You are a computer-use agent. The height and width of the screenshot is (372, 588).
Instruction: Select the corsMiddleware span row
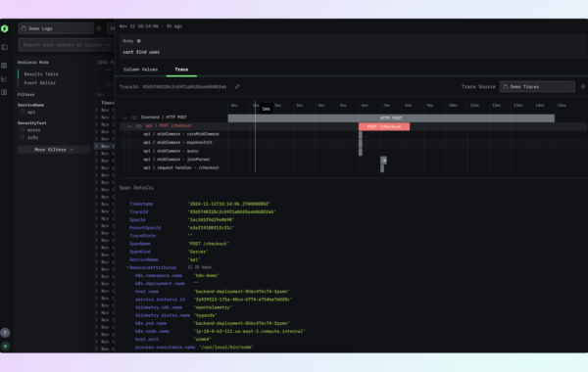click(x=181, y=134)
